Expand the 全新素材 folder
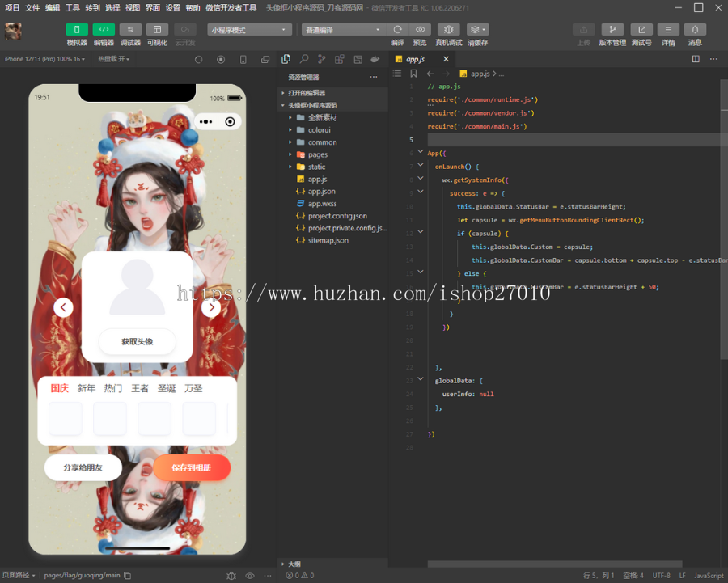728x583 pixels. coord(332,117)
